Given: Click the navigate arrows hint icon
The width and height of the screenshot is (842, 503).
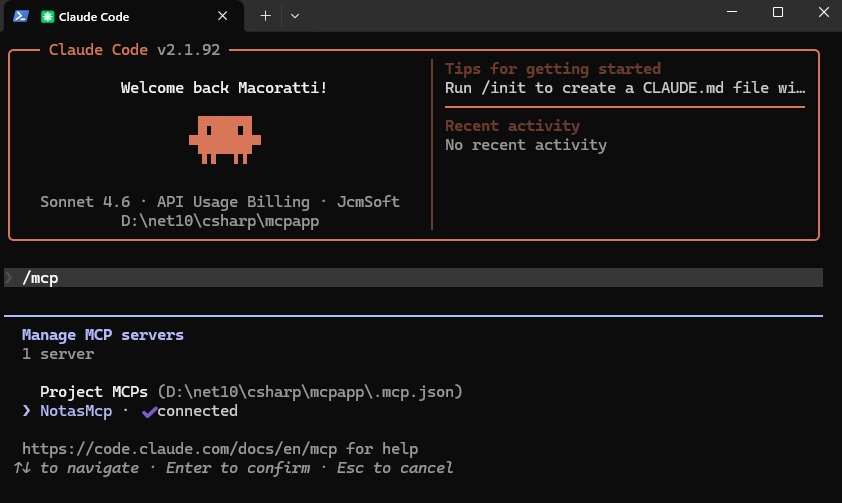Looking at the screenshot, I should point(22,468).
